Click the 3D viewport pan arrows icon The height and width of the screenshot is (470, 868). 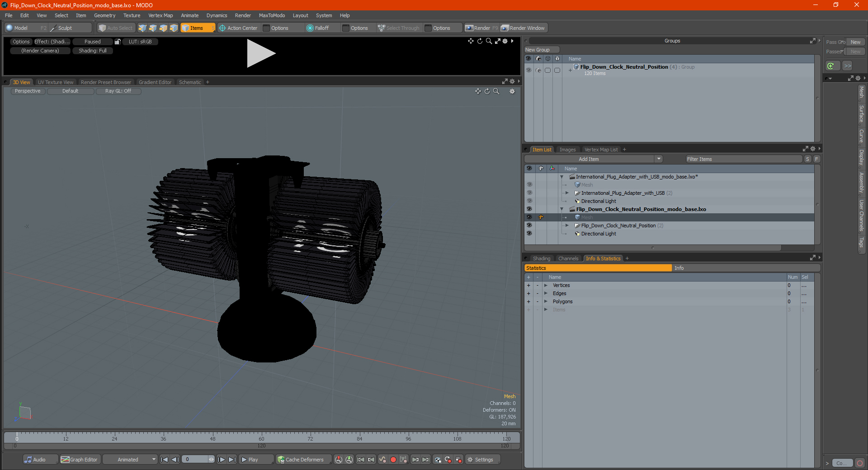click(478, 91)
